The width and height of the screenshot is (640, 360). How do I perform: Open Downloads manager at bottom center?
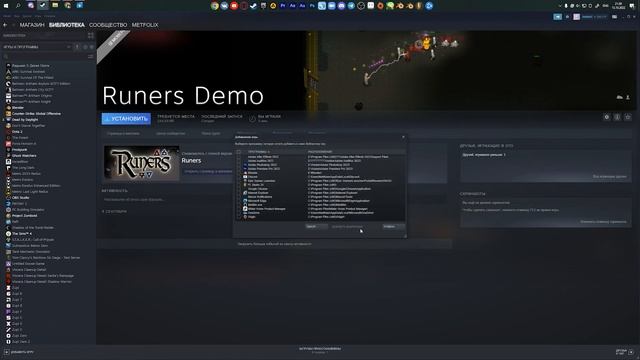[x=320, y=350]
